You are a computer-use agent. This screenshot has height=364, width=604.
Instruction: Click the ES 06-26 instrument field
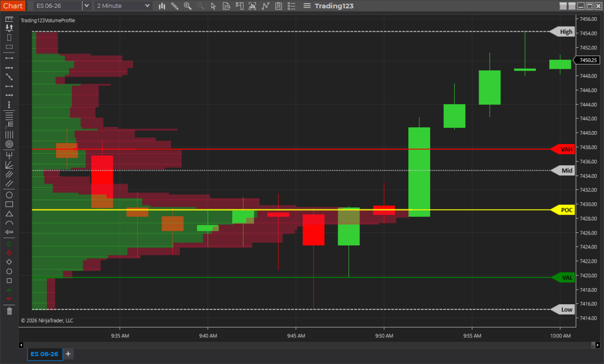point(58,6)
